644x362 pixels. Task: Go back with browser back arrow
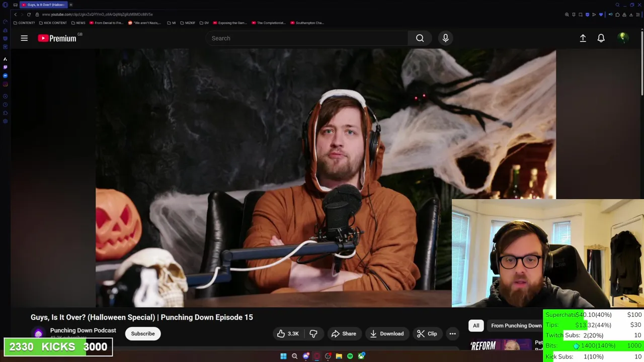pyautogui.click(x=15, y=15)
